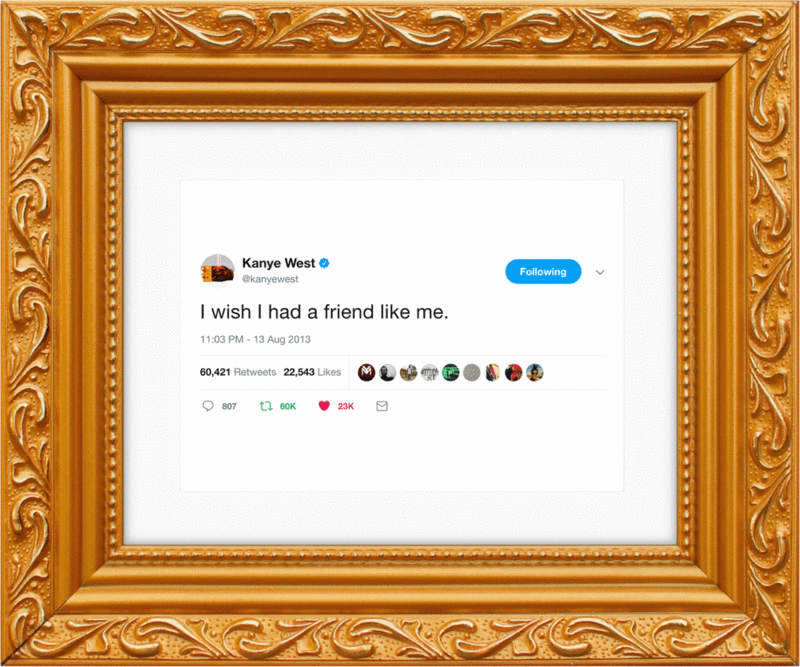Open the 11:03 PM timestamp link
800x667 pixels.
255,339
